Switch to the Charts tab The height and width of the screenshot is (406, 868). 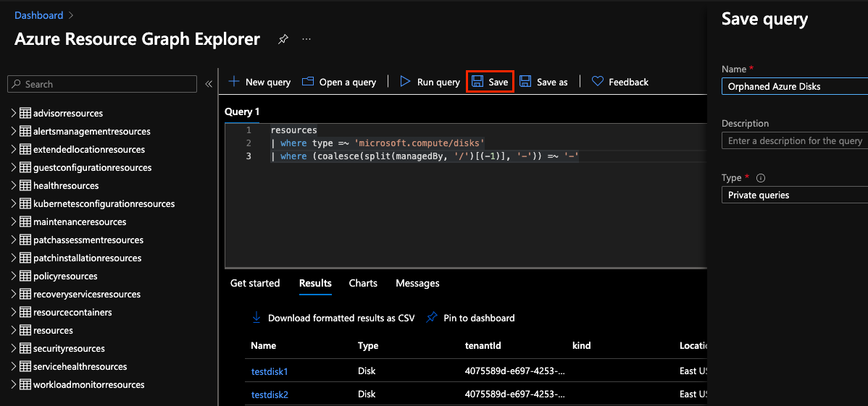tap(363, 283)
